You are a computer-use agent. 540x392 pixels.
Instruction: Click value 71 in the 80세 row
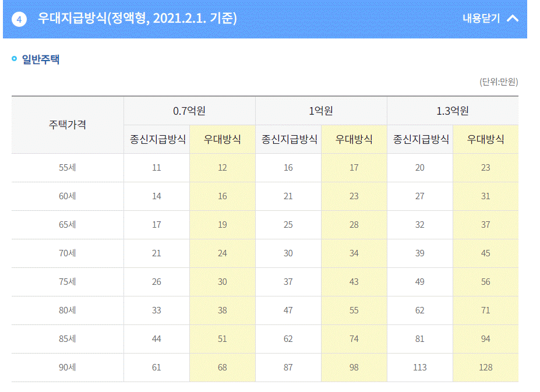486,310
